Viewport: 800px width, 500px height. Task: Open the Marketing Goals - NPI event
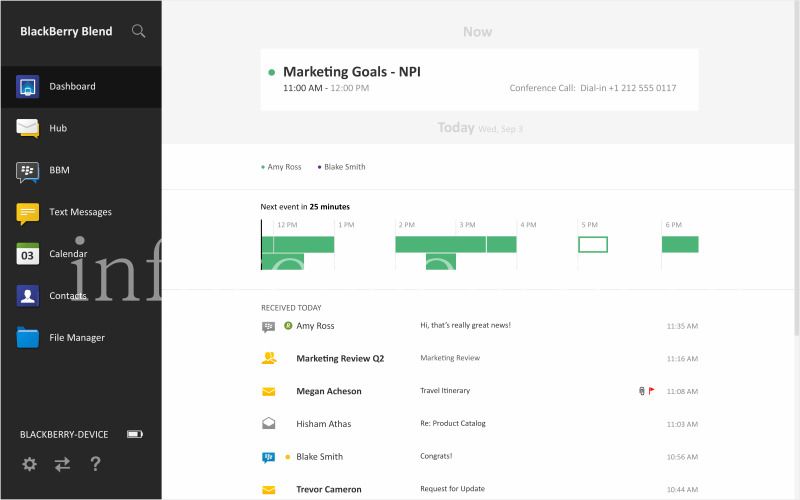coord(479,80)
